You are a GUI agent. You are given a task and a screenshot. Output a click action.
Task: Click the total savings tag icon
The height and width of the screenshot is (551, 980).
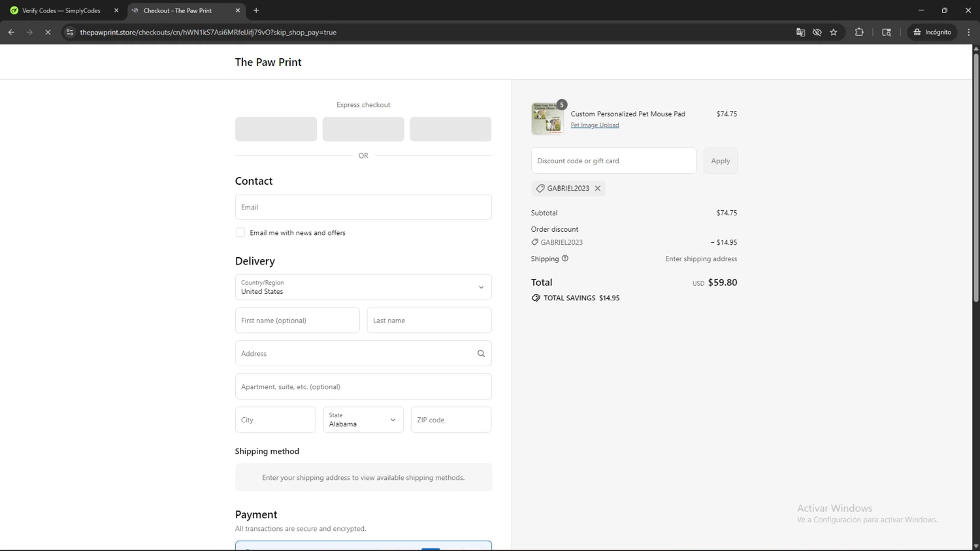[536, 298]
